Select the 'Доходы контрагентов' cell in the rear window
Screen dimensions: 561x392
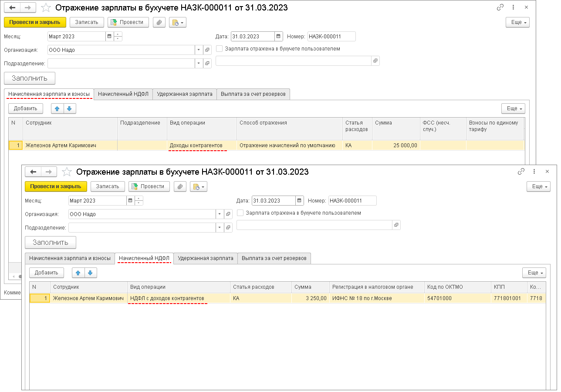[201, 145]
